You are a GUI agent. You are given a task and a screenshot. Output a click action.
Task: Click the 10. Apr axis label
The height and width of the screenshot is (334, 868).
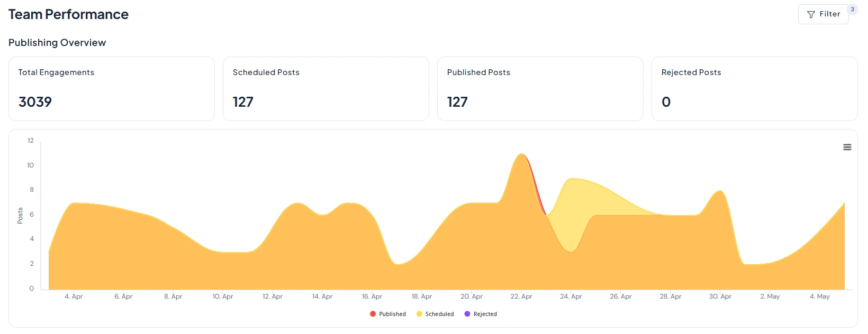tap(223, 296)
